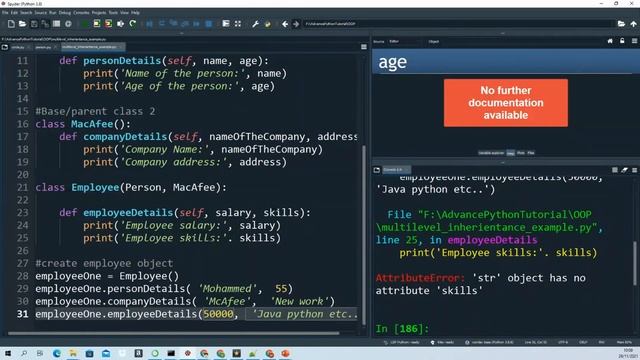Switch to the Plots pane tab
640x360 pixels.
coord(521,153)
